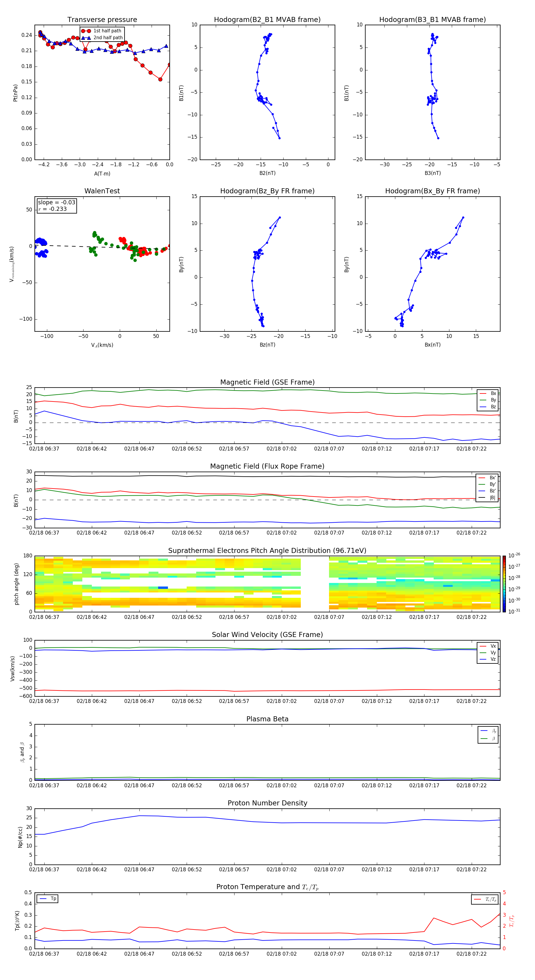Click 'Solar Wind Velocity (GSE Frame)' title
The width and height of the screenshot is (535, 980).
point(267,635)
